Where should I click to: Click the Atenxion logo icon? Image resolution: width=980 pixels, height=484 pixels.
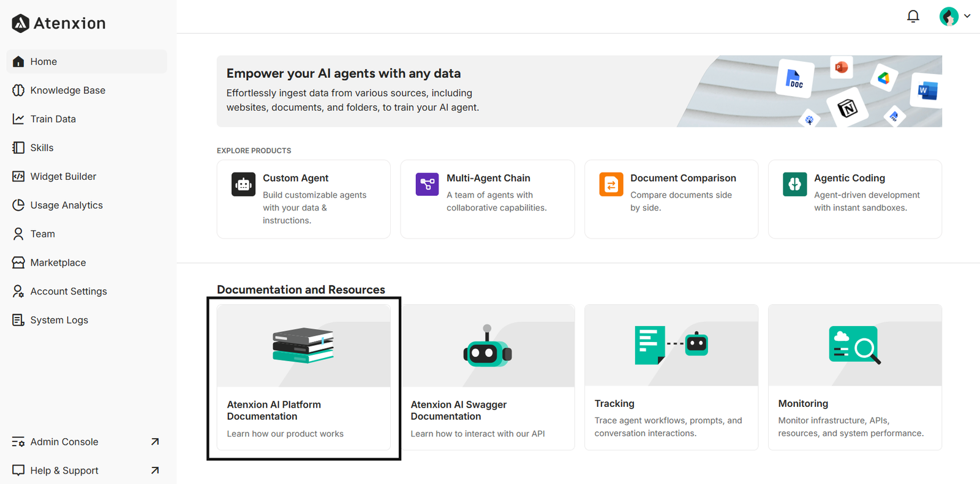pos(20,23)
